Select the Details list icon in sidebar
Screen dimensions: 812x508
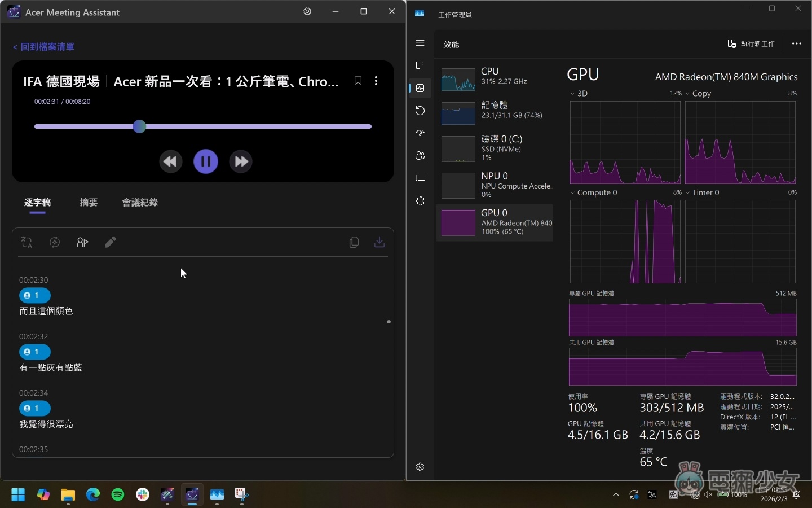(x=420, y=178)
